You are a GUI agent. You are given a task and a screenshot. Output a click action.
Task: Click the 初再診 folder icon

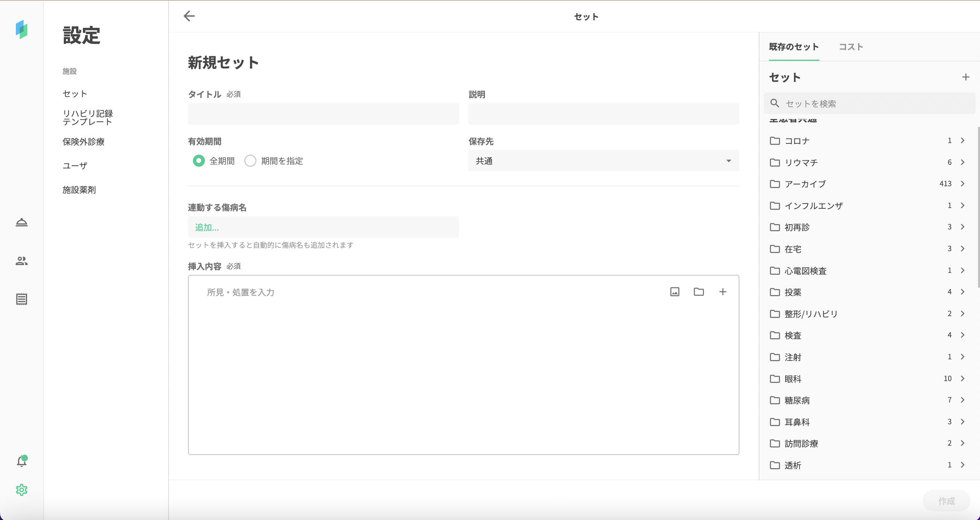pyautogui.click(x=775, y=227)
